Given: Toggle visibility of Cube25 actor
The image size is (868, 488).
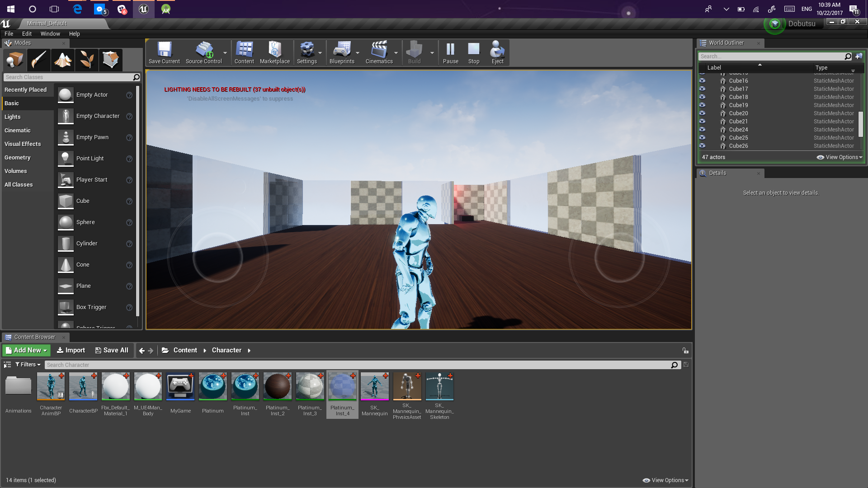Looking at the screenshot, I should click(x=702, y=138).
